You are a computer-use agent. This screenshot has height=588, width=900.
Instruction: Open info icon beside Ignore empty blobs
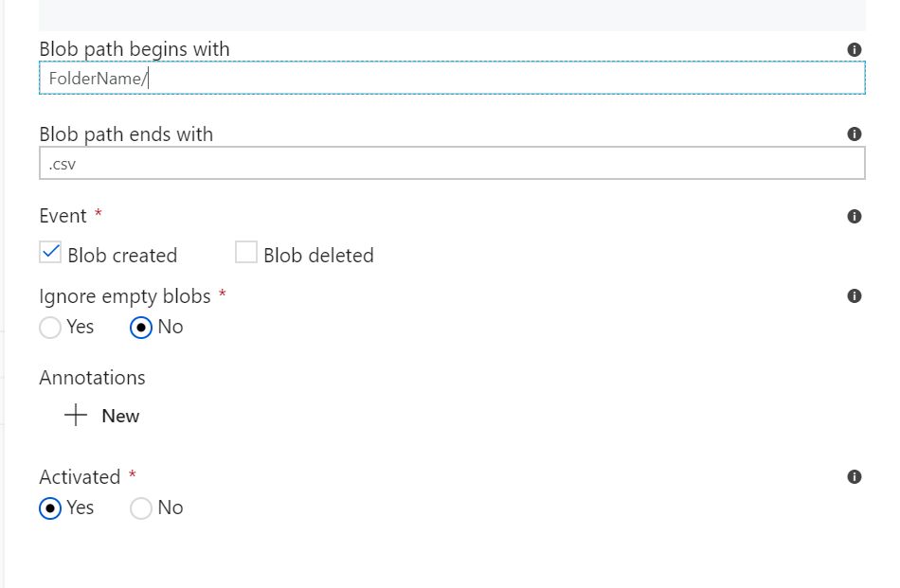click(854, 296)
